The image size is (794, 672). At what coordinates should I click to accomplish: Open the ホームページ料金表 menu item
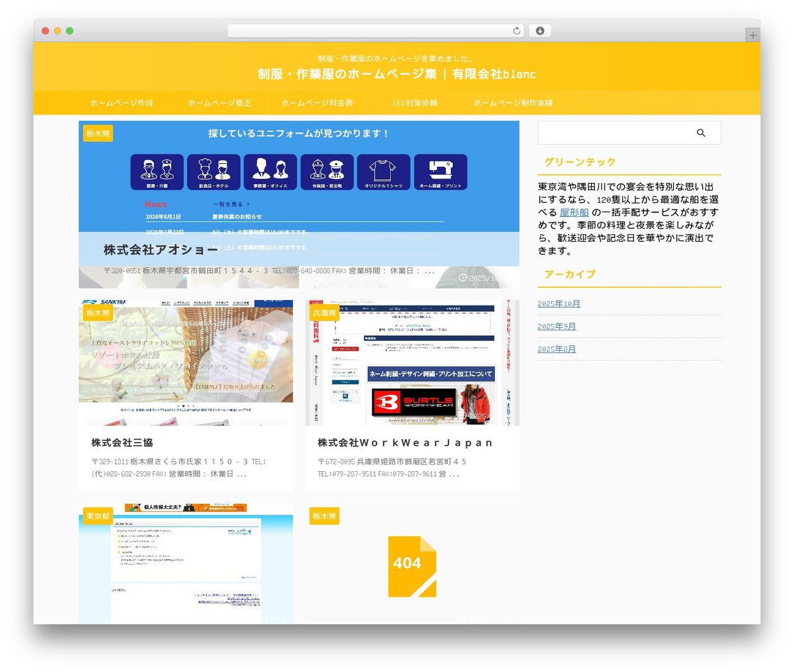pyautogui.click(x=317, y=103)
